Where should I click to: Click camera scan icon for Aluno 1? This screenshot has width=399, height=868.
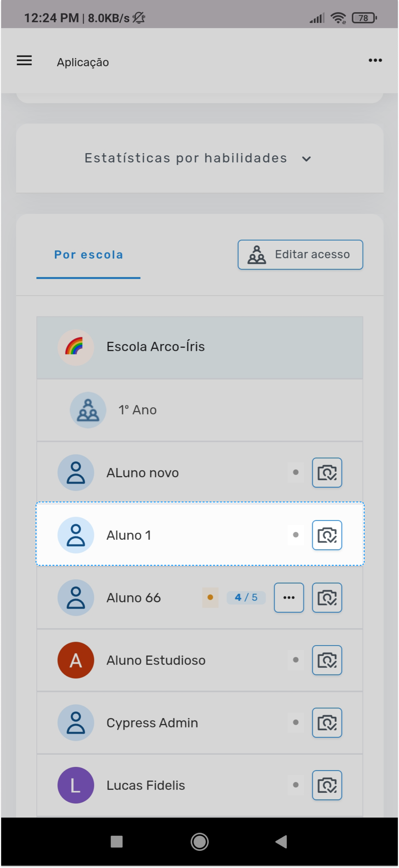click(327, 535)
